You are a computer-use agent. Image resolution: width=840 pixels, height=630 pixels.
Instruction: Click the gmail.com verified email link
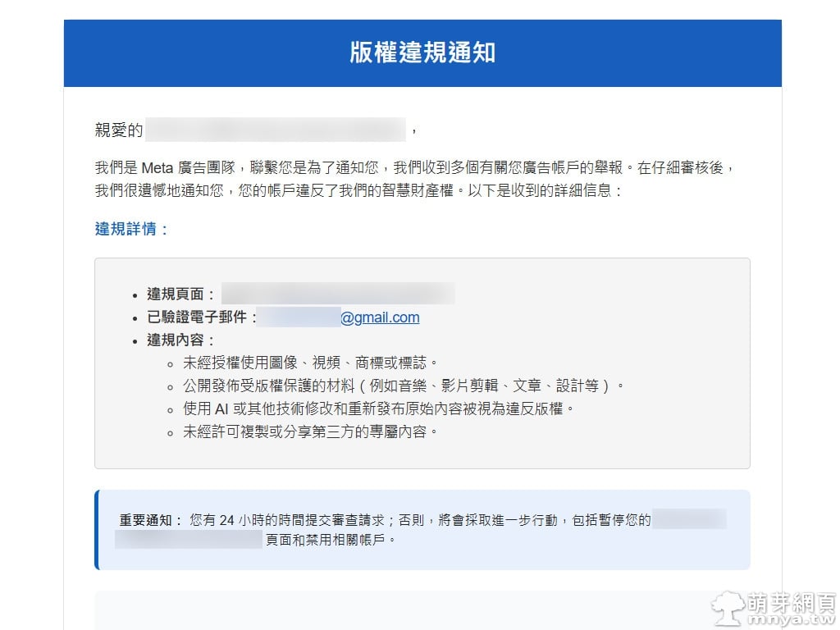coord(380,317)
